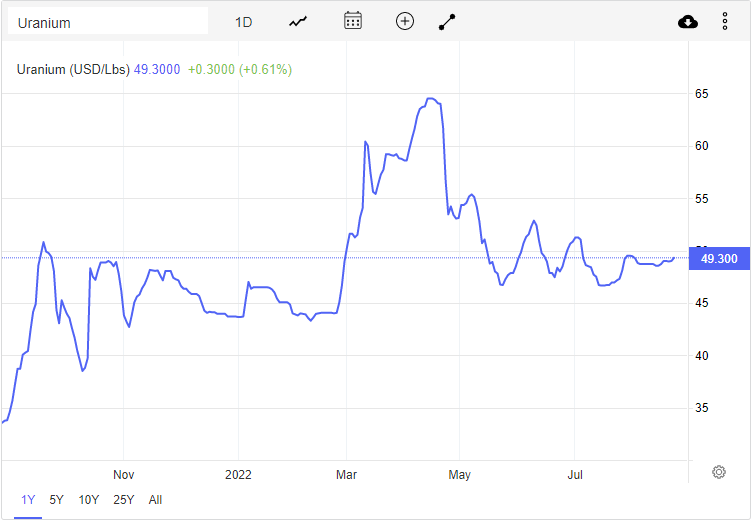The image size is (755, 522).
Task: Select the 1Y time range tab
Action: pos(28,500)
